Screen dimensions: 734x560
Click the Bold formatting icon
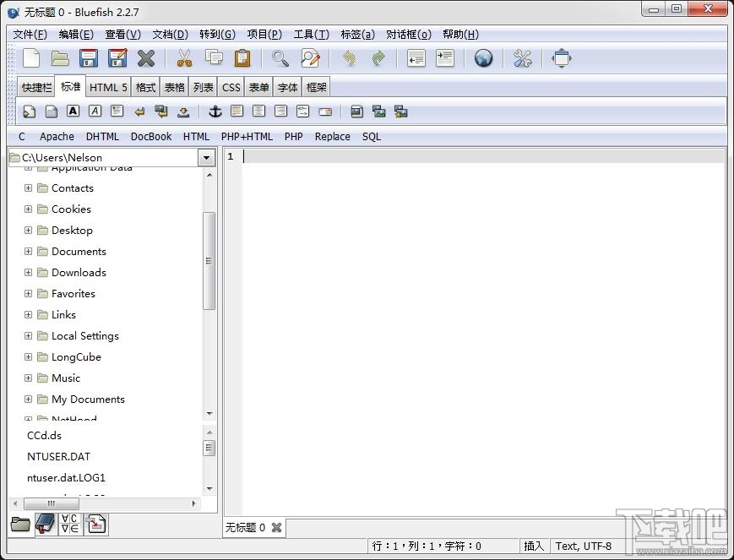pyautogui.click(x=73, y=111)
